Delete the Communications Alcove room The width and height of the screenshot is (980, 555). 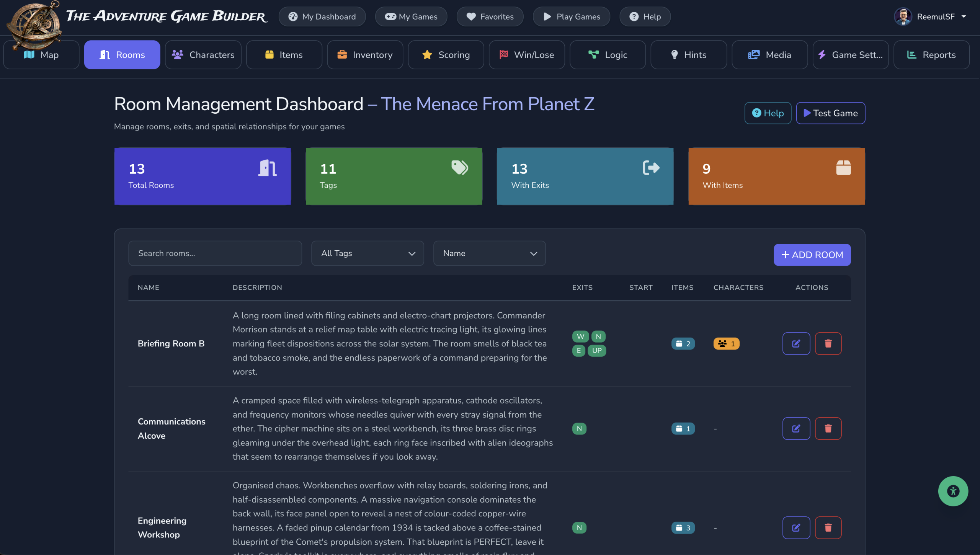point(828,428)
